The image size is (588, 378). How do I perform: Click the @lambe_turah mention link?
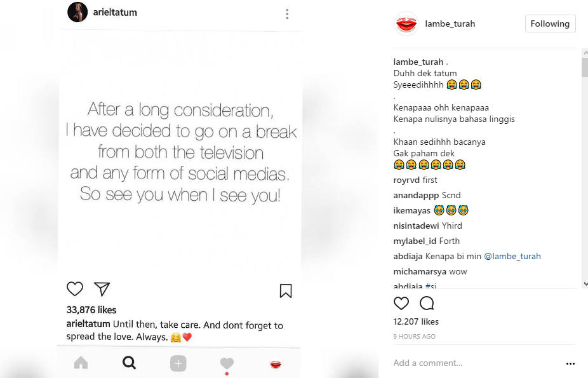pos(512,256)
